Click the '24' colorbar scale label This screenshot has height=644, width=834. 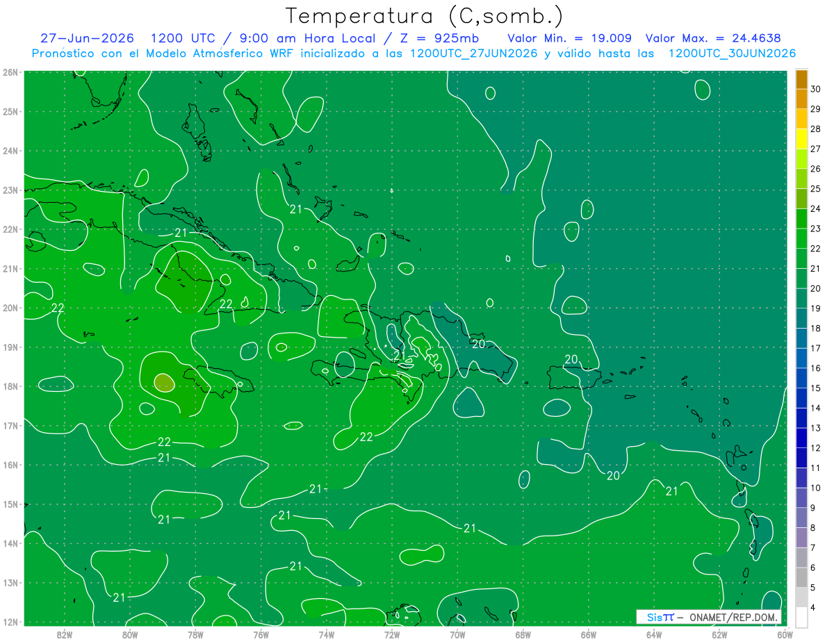pyautogui.click(x=816, y=208)
